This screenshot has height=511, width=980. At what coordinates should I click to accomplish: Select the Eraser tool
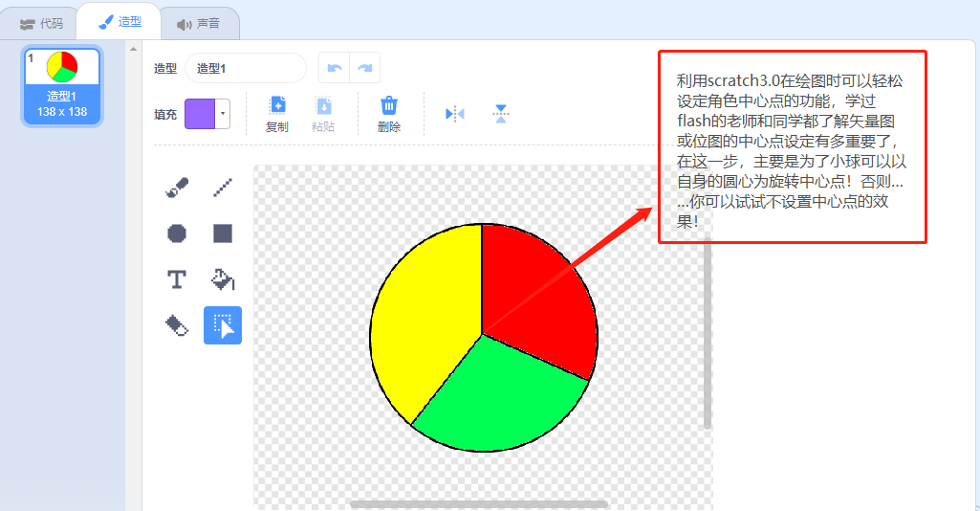pyautogui.click(x=177, y=325)
